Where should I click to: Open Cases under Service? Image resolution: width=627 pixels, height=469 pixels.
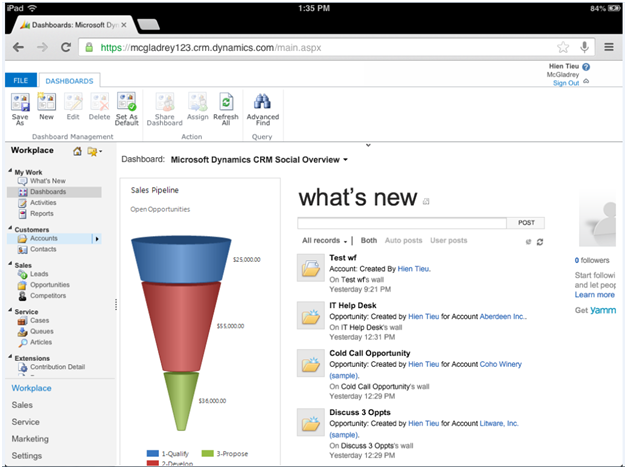tap(40, 320)
